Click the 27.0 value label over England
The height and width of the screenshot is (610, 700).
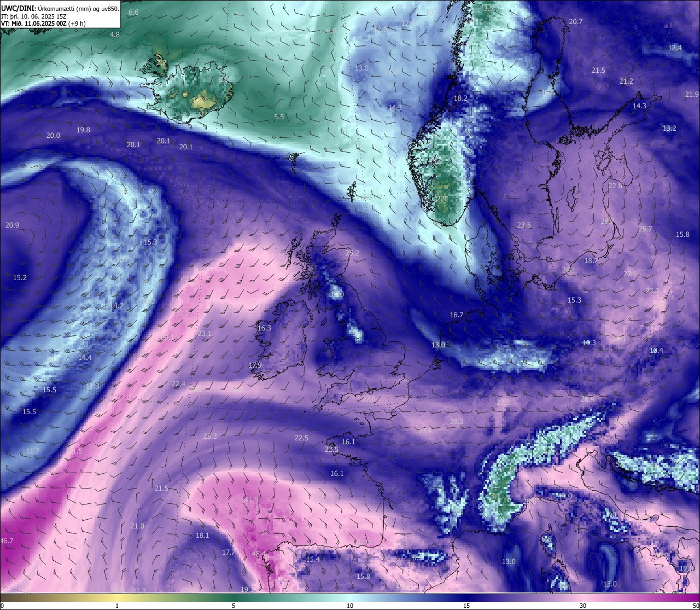pyautogui.click(x=369, y=399)
